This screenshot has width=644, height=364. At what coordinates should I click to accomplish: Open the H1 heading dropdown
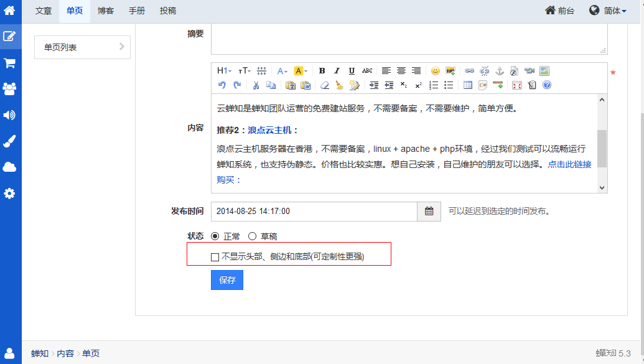click(x=224, y=71)
